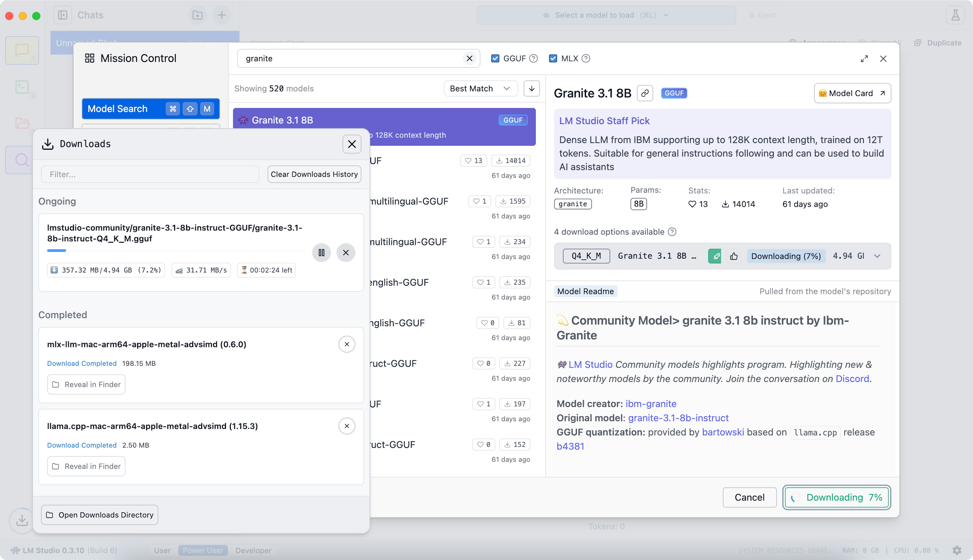Pause the ongoing granite download

(321, 253)
